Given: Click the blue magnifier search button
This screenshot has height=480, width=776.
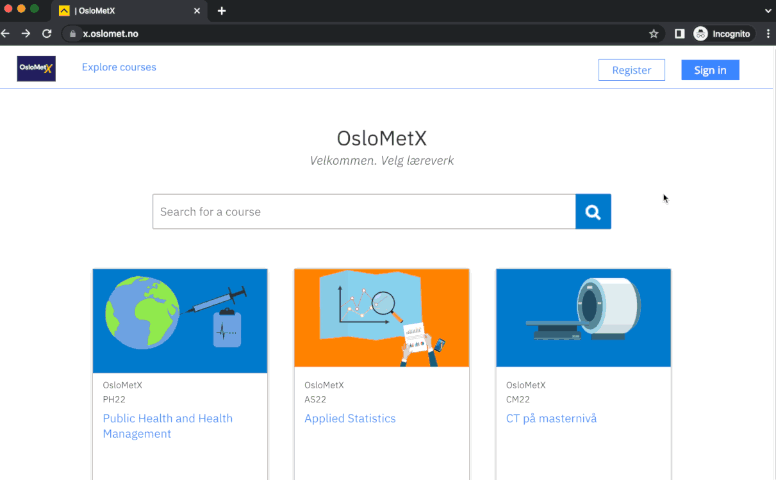Looking at the screenshot, I should [593, 211].
